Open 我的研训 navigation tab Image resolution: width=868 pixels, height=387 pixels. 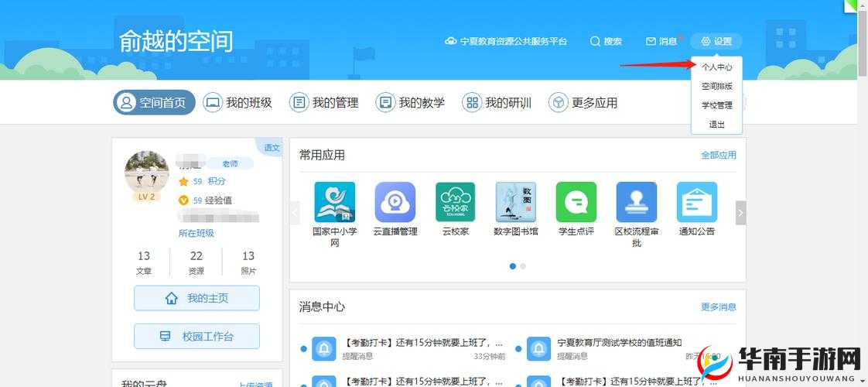497,102
